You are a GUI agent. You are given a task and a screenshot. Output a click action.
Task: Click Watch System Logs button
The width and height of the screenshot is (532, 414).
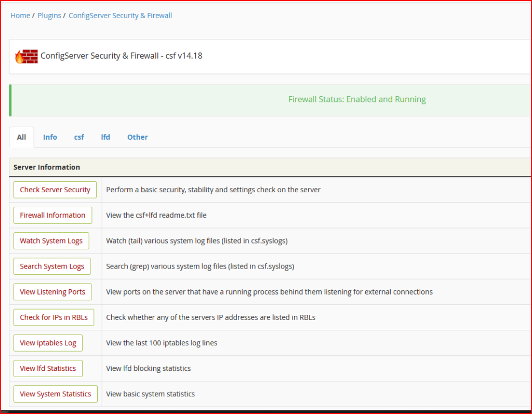pos(51,241)
